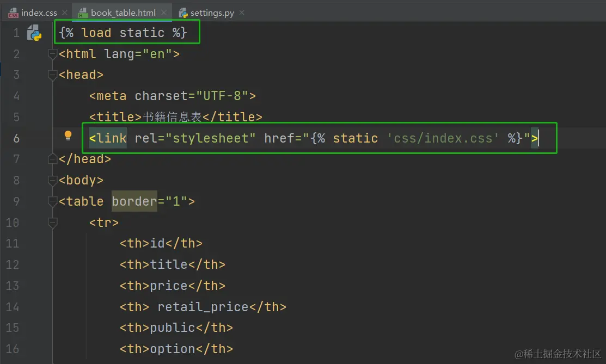606x364 pixels.
Task: Collapse the html tag fold on line 2
Action: pyautogui.click(x=53, y=54)
